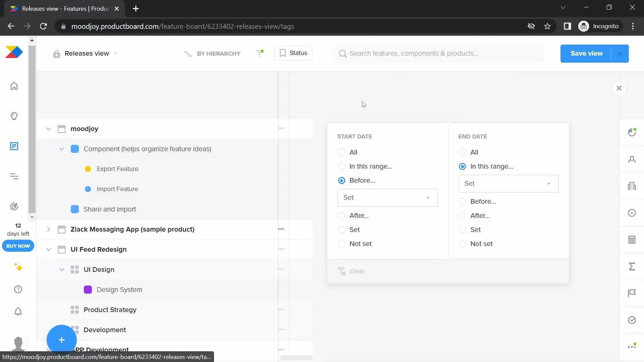Click Design System purple color square
The width and height of the screenshot is (644, 362).
click(88, 290)
